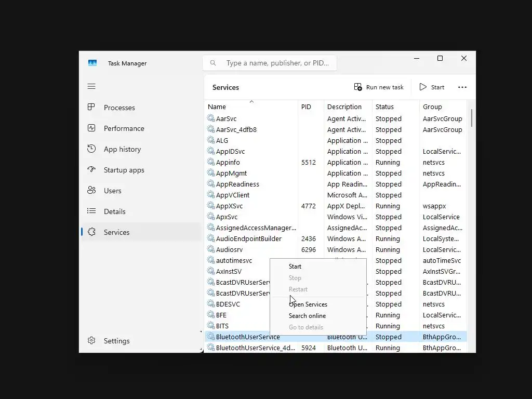Select the AssignedAccessManager service row

(336, 228)
